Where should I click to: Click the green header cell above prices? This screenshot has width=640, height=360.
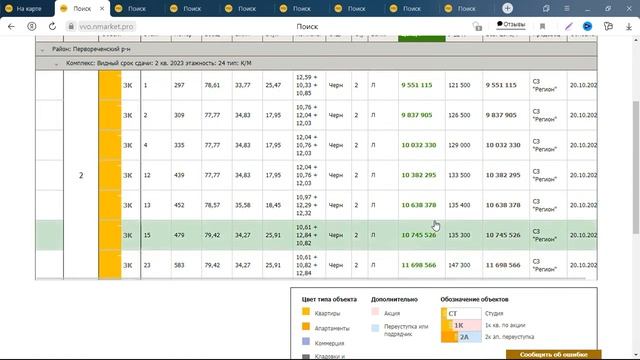[x=422, y=38]
